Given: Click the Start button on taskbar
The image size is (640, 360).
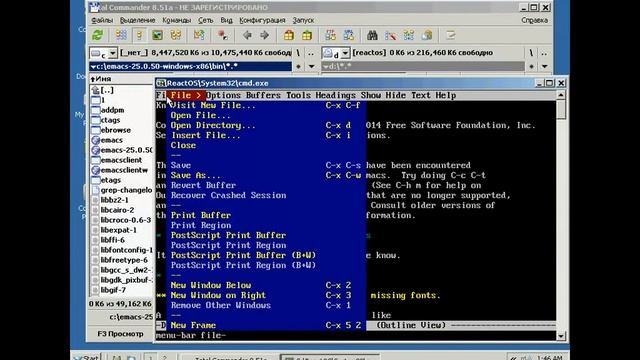Looking at the screenshot, I should (x=87, y=358).
